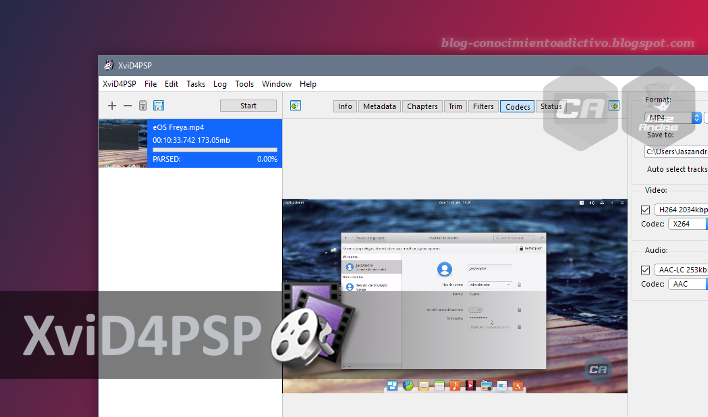The height and width of the screenshot is (417, 708).
Task: Open the XviD4PSP menu
Action: point(119,84)
